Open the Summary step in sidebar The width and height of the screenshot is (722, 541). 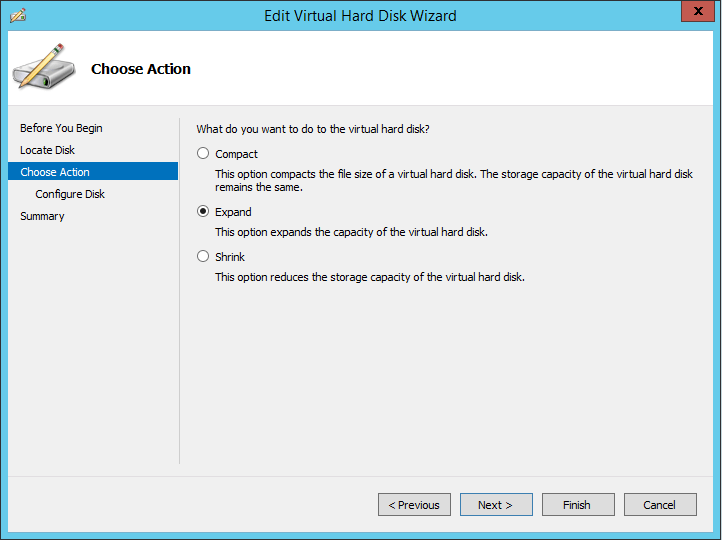(42, 216)
